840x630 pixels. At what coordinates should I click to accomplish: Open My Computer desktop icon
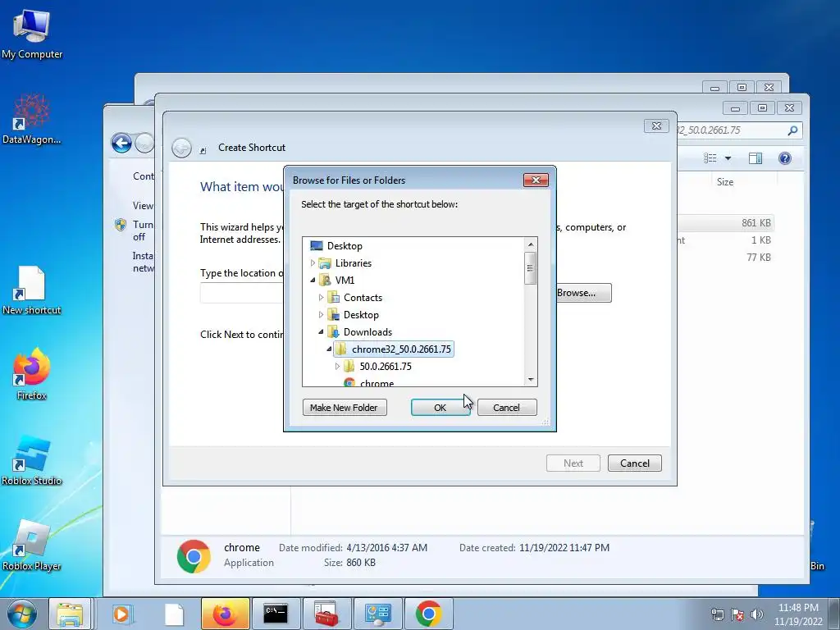32,34
